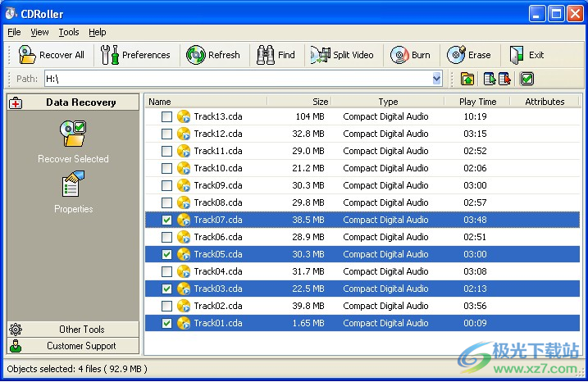
Task: Click the 10:19 play time value
Action: (475, 116)
